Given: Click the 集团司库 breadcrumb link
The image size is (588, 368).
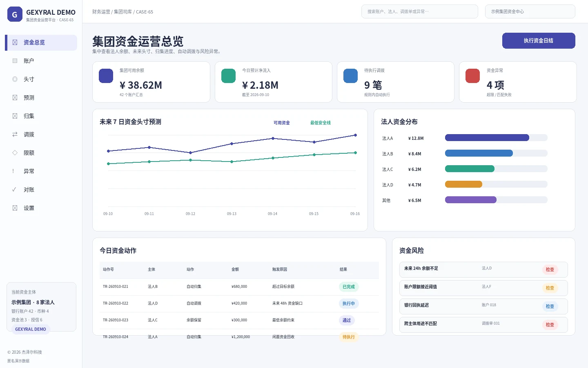Looking at the screenshot, I should tap(122, 12).
